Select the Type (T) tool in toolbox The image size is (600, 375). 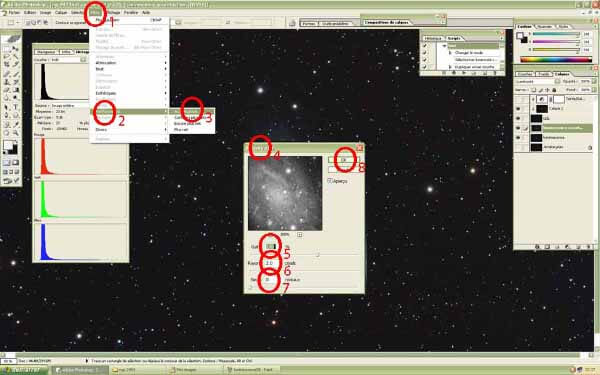[16, 107]
